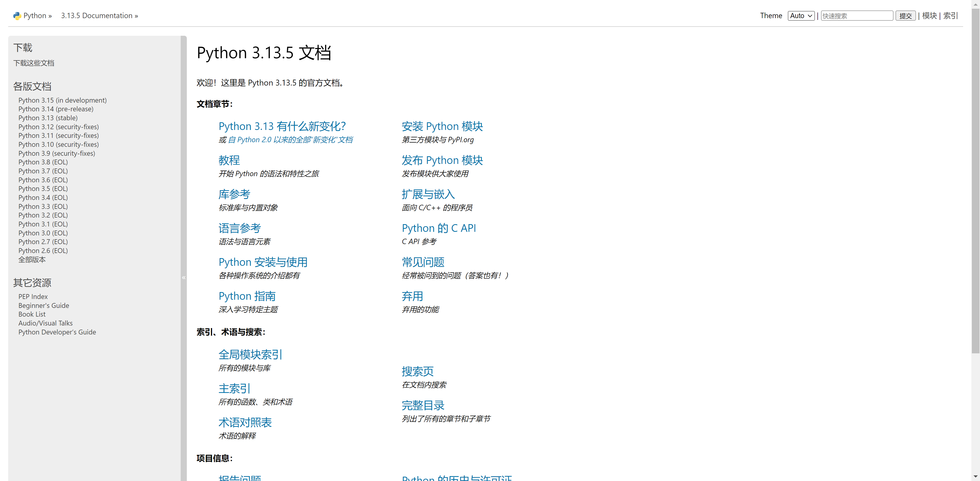Open Python 3.11 (security-fixes) docs

59,136
